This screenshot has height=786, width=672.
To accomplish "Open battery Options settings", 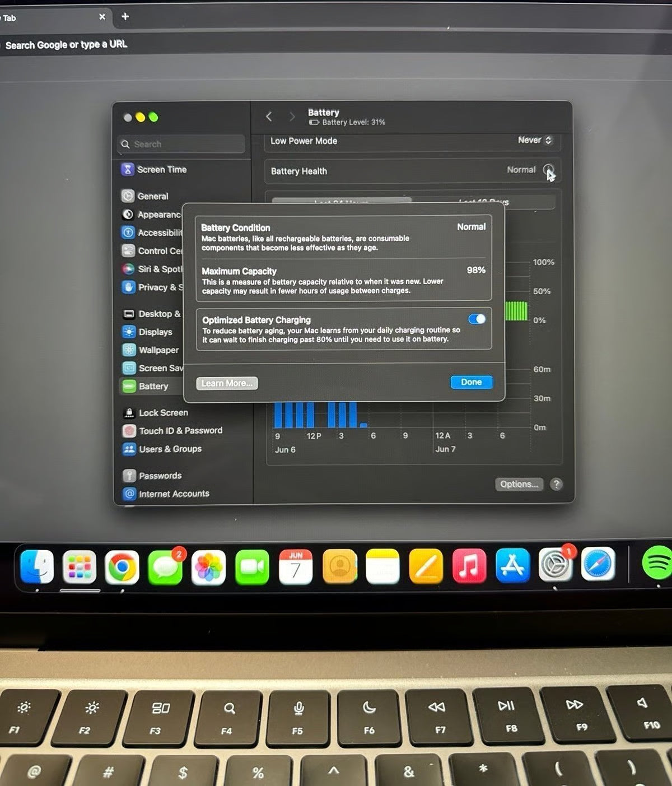I will [x=519, y=484].
